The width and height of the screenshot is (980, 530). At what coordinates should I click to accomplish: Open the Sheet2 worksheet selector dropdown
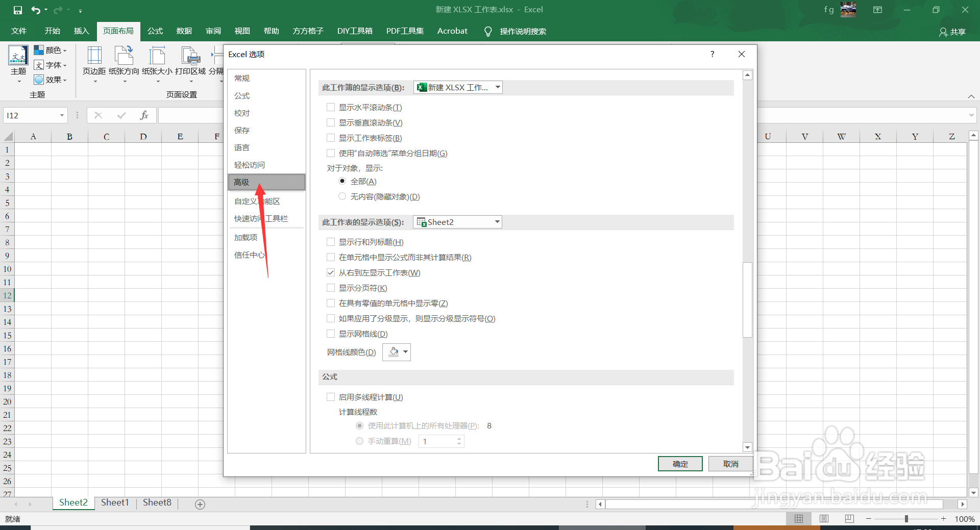[496, 222]
